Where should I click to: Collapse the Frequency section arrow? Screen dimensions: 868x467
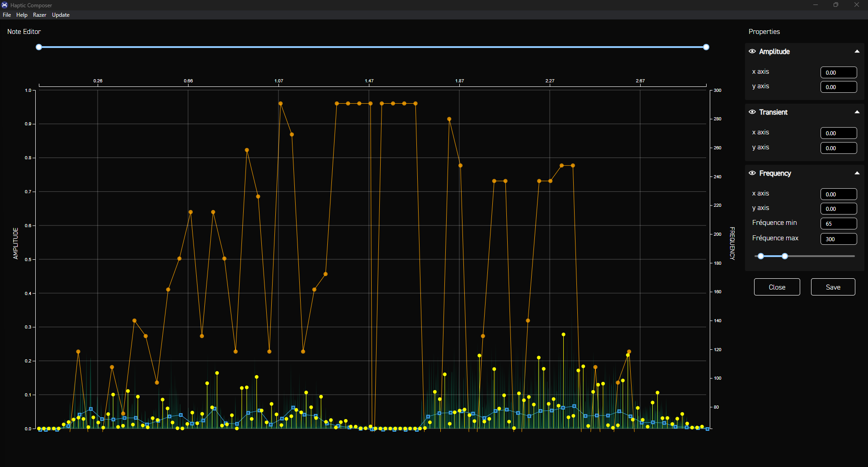coord(857,173)
